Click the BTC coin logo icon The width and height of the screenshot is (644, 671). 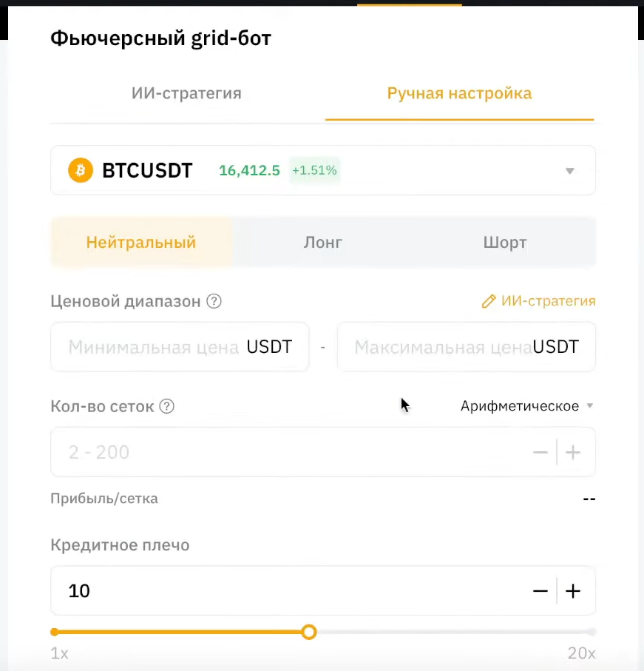coord(78,170)
